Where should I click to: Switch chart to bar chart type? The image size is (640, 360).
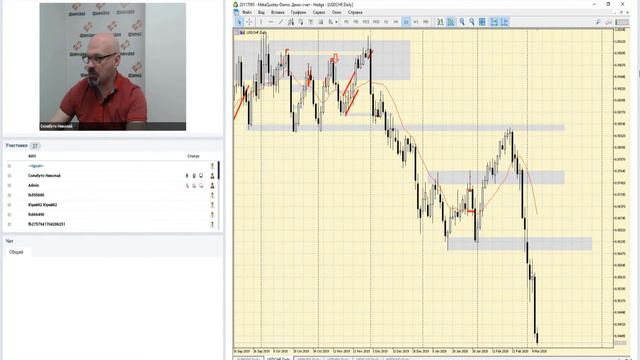coord(440,22)
